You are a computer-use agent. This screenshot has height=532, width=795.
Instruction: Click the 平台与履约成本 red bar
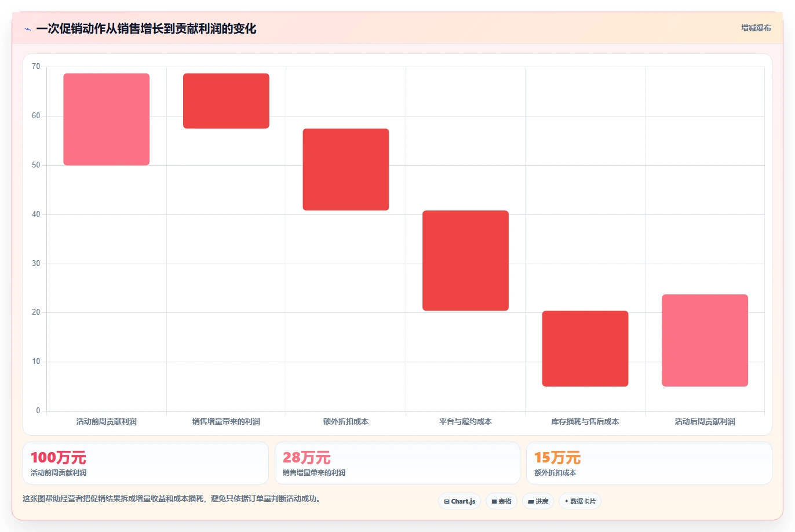pyautogui.click(x=465, y=261)
